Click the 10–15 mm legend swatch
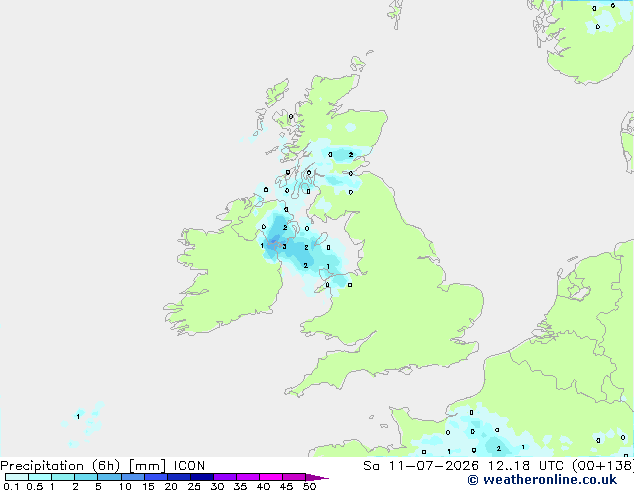This screenshot has width=634, height=490. click(132, 477)
